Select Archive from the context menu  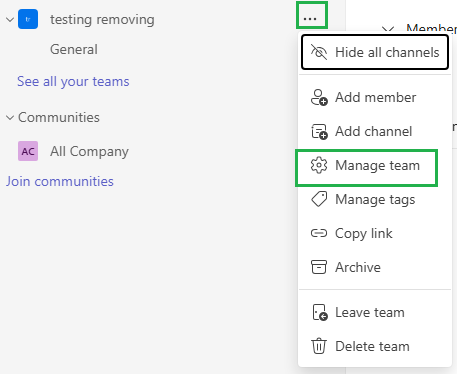[375, 267]
